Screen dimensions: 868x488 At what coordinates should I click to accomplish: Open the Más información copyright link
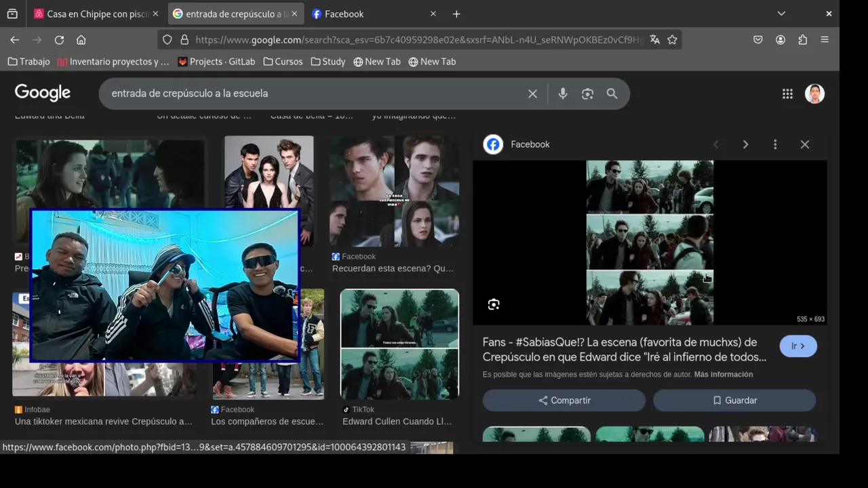click(x=724, y=375)
